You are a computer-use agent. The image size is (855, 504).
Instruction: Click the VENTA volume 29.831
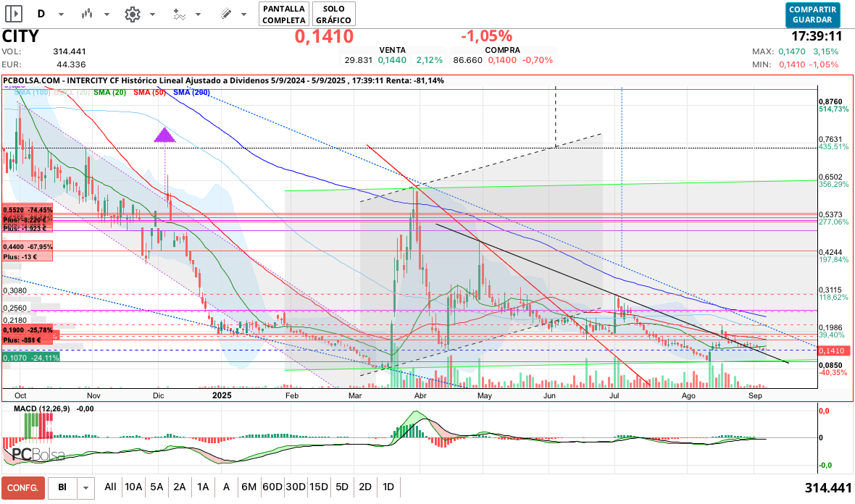coord(358,60)
